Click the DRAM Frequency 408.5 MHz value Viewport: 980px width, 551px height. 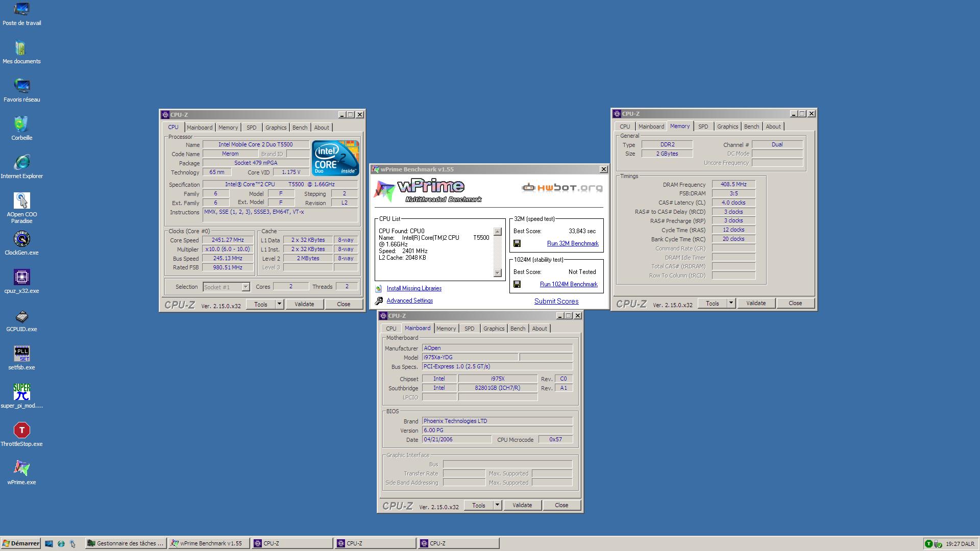coord(733,185)
